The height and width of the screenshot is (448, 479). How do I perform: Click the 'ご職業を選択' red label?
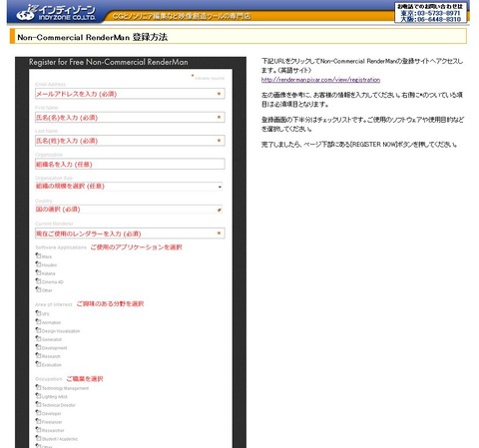point(85,379)
